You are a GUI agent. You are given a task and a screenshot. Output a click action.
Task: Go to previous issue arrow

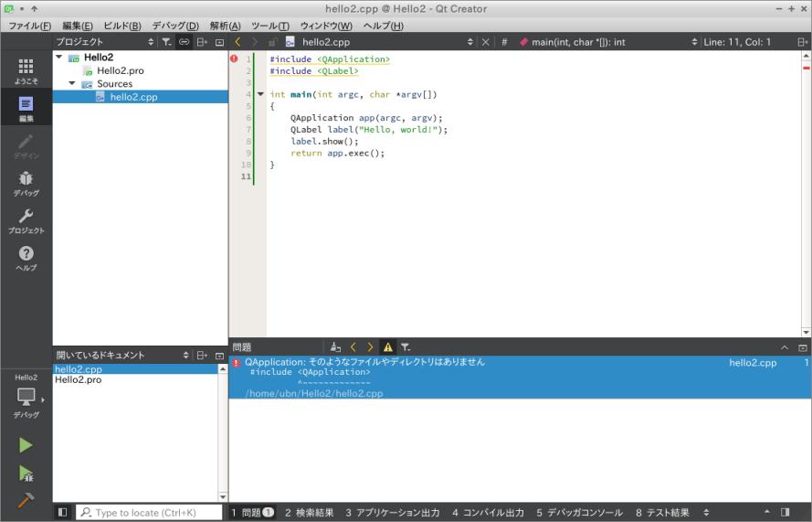(353, 347)
